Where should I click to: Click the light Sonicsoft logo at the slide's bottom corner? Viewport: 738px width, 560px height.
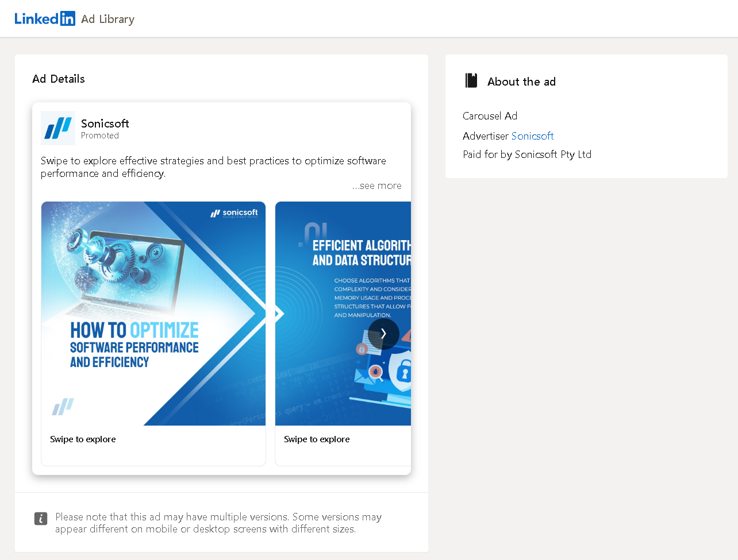coord(63,406)
